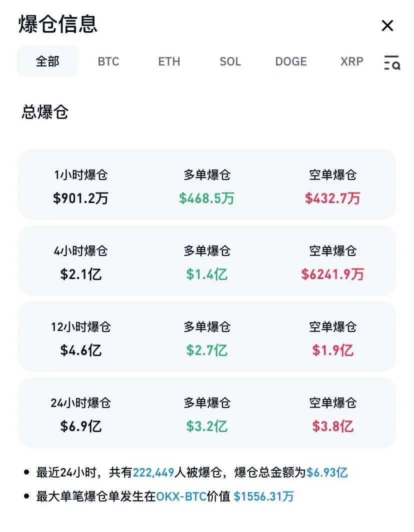414x532 pixels.
Task: Switch to the ETH tab
Action: (x=169, y=61)
